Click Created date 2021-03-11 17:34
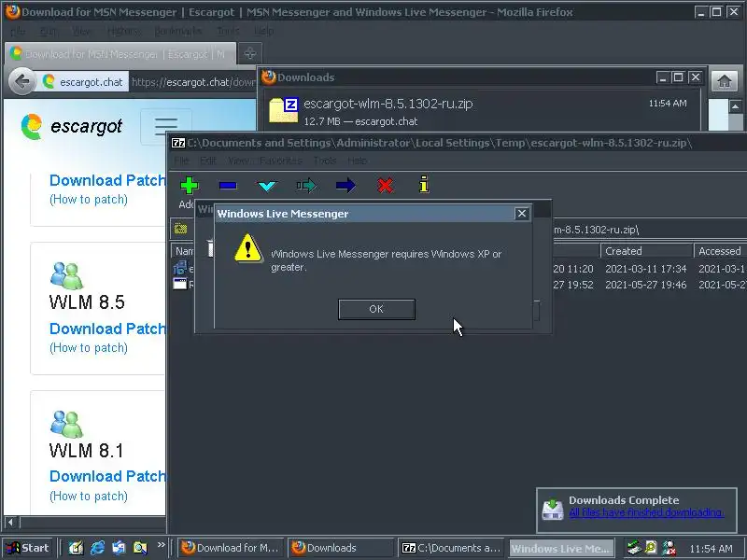The image size is (747, 560). coord(645,269)
